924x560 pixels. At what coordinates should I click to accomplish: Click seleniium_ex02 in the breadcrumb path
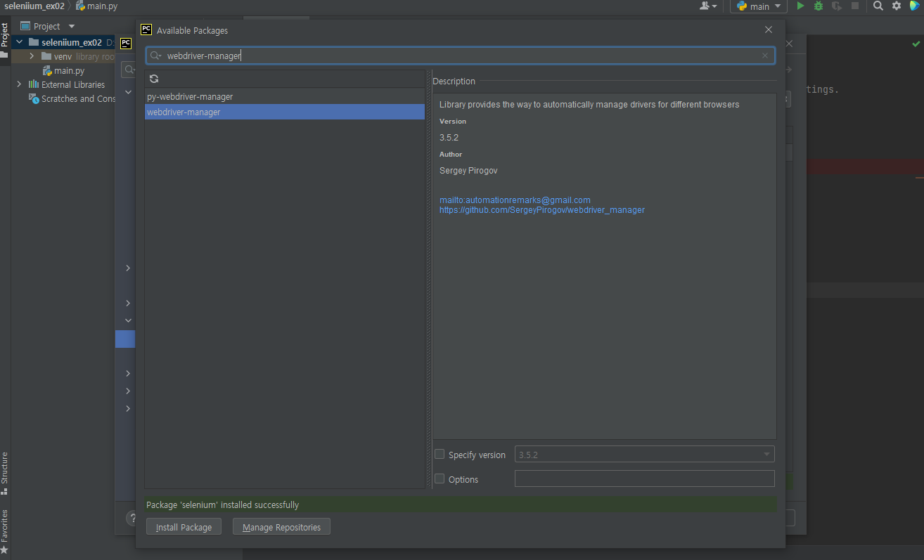pyautogui.click(x=34, y=6)
